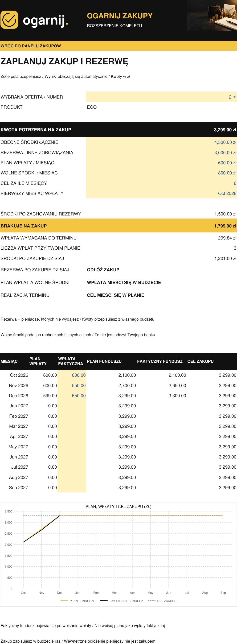
Task: Click the ODŁÓŻ ZAKUP status text
Action: [x=103, y=270]
